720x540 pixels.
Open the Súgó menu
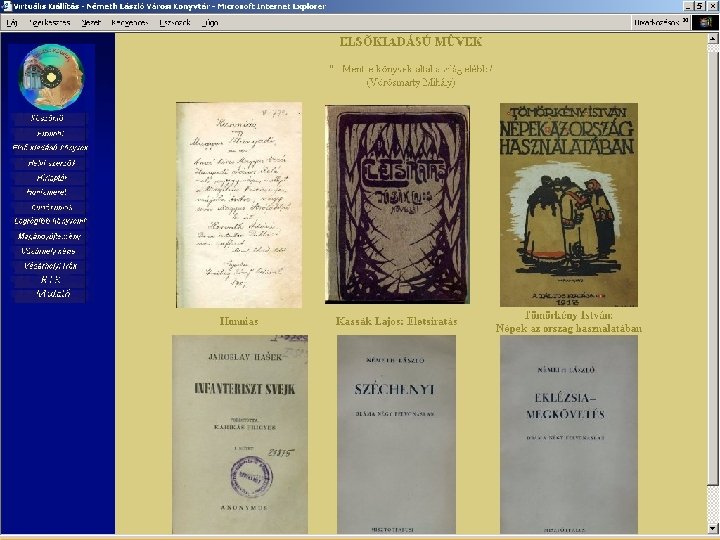coord(210,22)
